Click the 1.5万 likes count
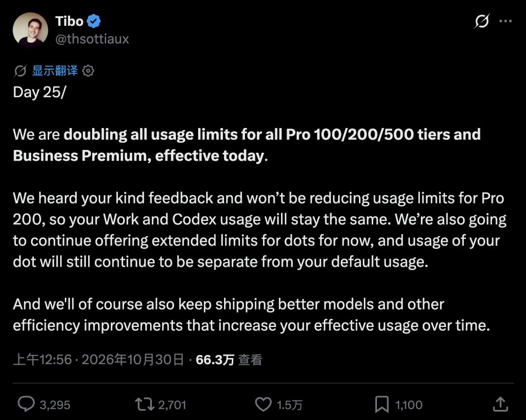This screenshot has width=526, height=420. coord(289,405)
